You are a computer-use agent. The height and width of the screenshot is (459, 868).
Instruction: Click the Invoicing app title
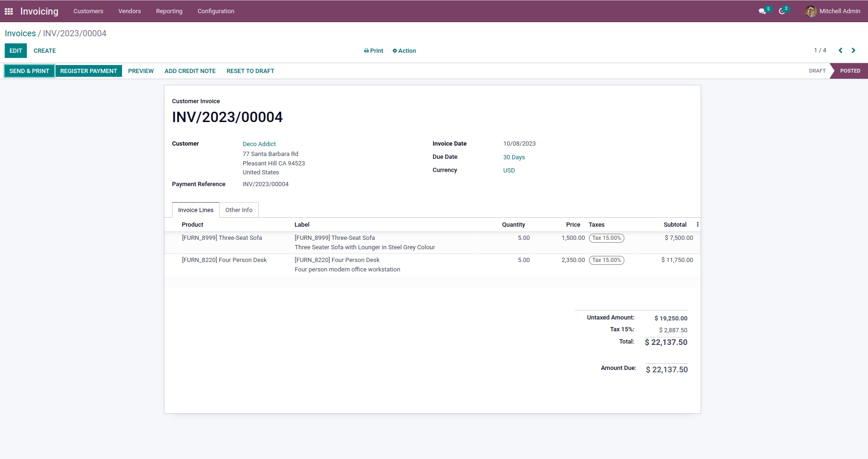[39, 11]
